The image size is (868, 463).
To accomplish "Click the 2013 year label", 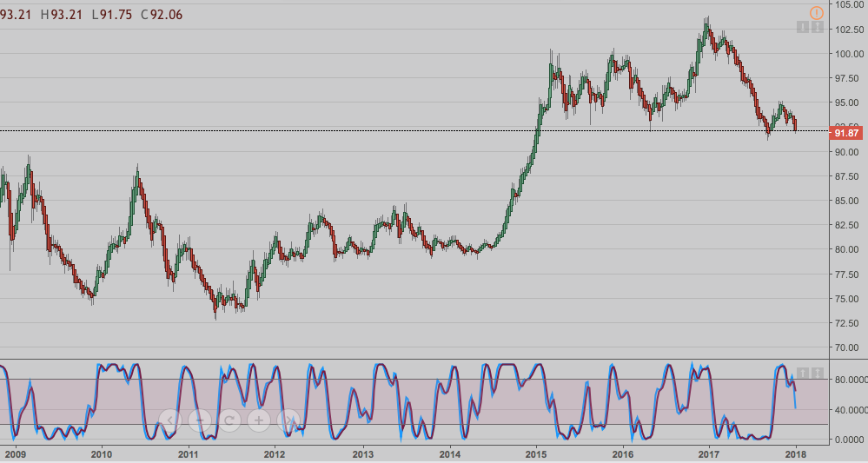I will [x=363, y=454].
